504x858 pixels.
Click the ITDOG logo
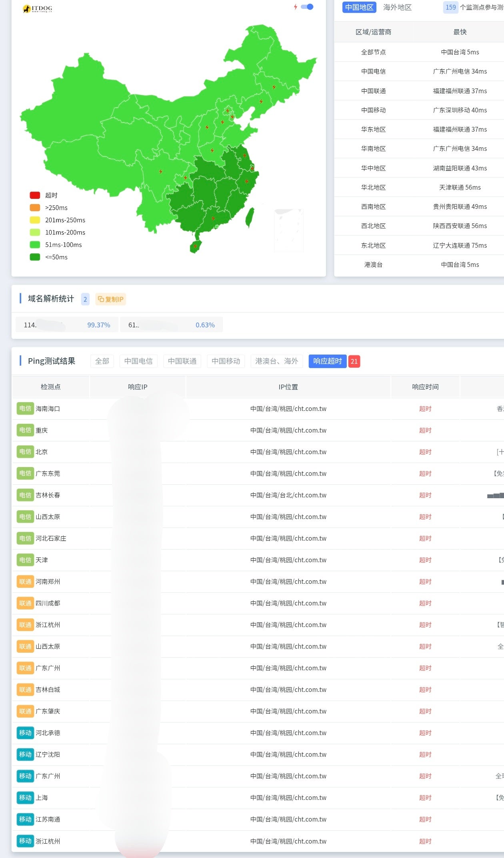(37, 8)
